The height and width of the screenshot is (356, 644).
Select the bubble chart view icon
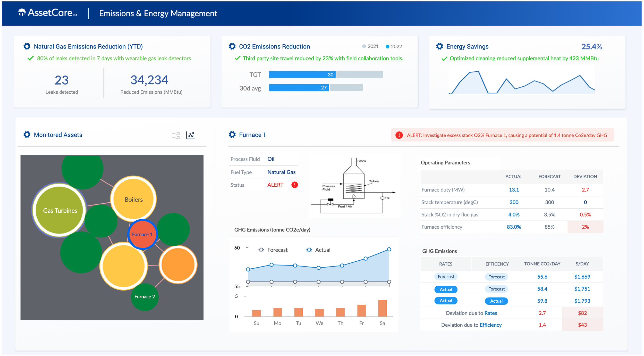tap(190, 135)
